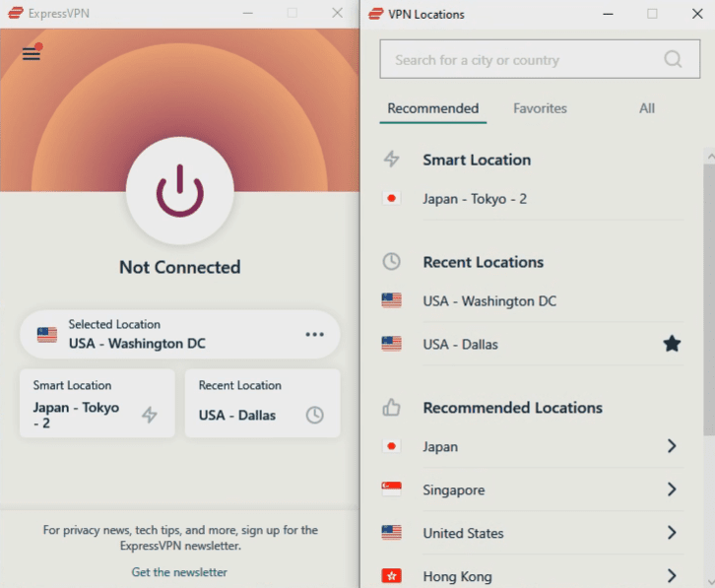Click the United States flag icon
715x588 pixels.
[391, 532]
